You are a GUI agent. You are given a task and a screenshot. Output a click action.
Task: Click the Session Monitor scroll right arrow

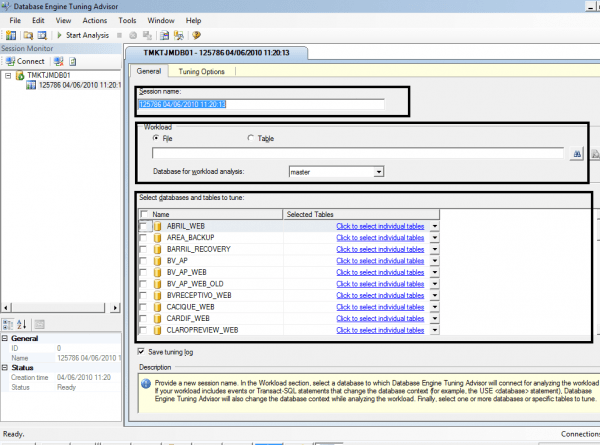tap(115, 308)
